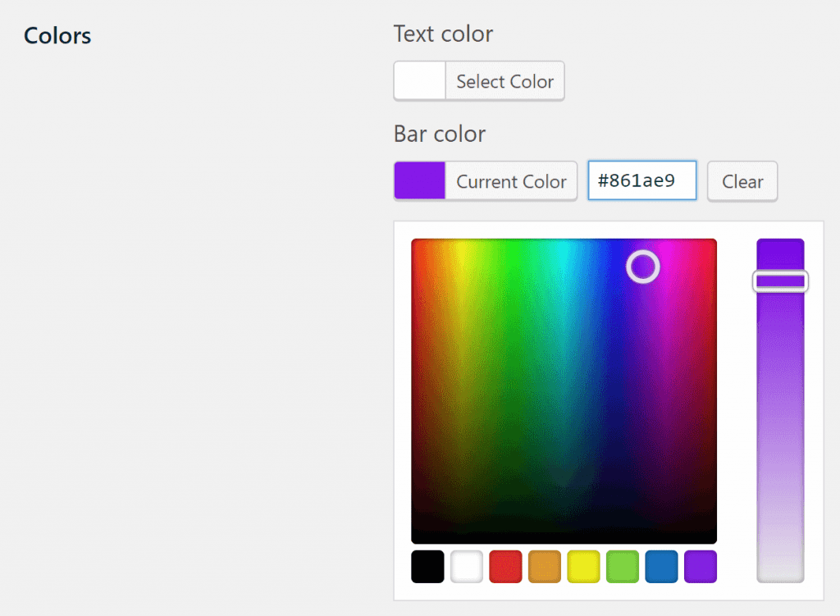The width and height of the screenshot is (840, 616).
Task: Click the Current Color button for Bar color
Action: coord(510,181)
